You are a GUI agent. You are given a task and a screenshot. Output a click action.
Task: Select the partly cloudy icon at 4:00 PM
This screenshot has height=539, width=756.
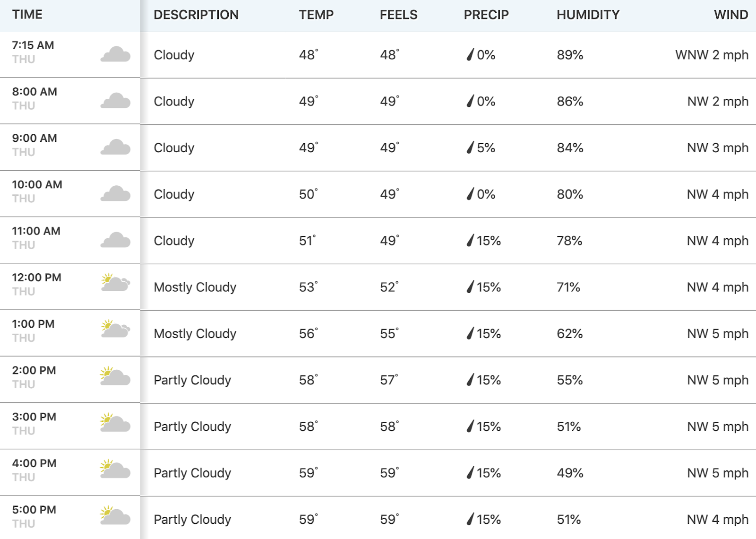pyautogui.click(x=115, y=469)
